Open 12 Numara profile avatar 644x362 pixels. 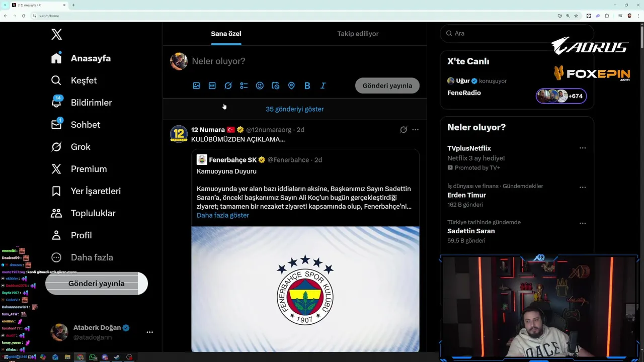pyautogui.click(x=179, y=134)
